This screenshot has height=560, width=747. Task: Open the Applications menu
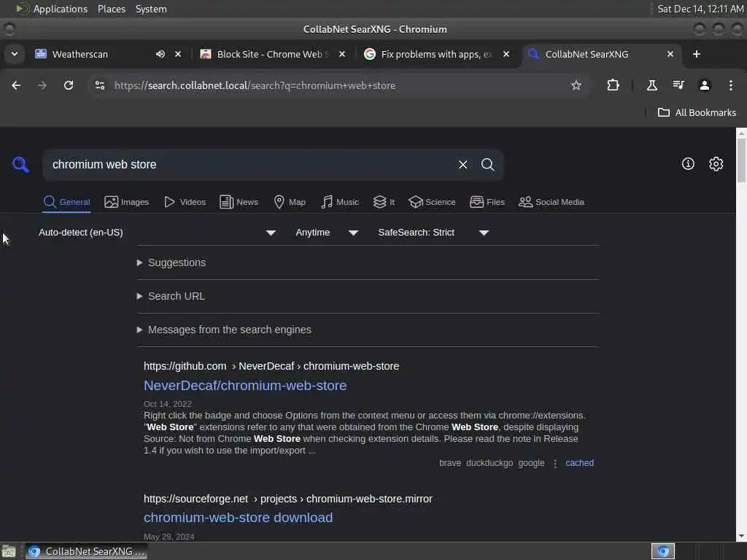pos(53,9)
